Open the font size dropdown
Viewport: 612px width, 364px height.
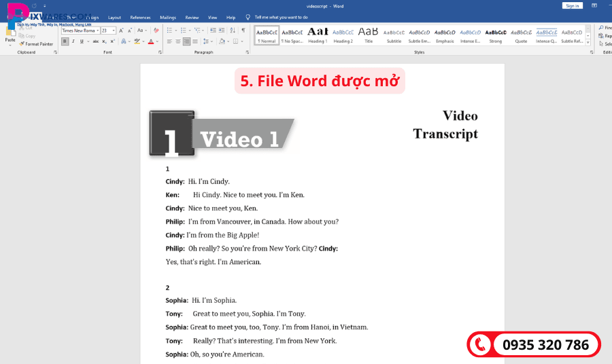114,31
